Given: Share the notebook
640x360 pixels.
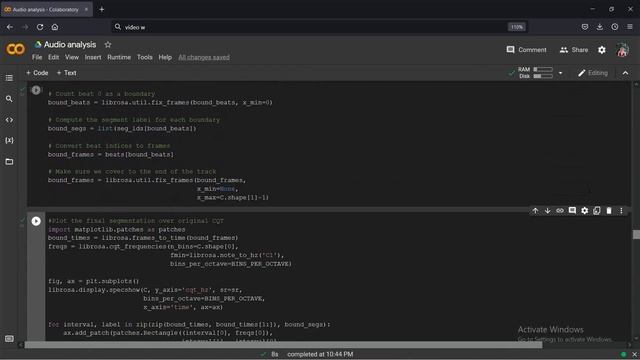Looking at the screenshot, I should pyautogui.click(x=574, y=50).
